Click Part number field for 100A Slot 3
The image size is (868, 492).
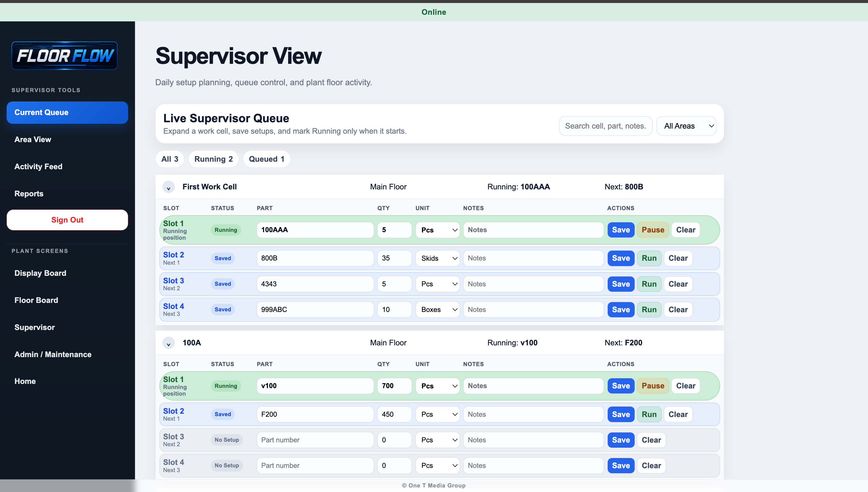(x=315, y=440)
